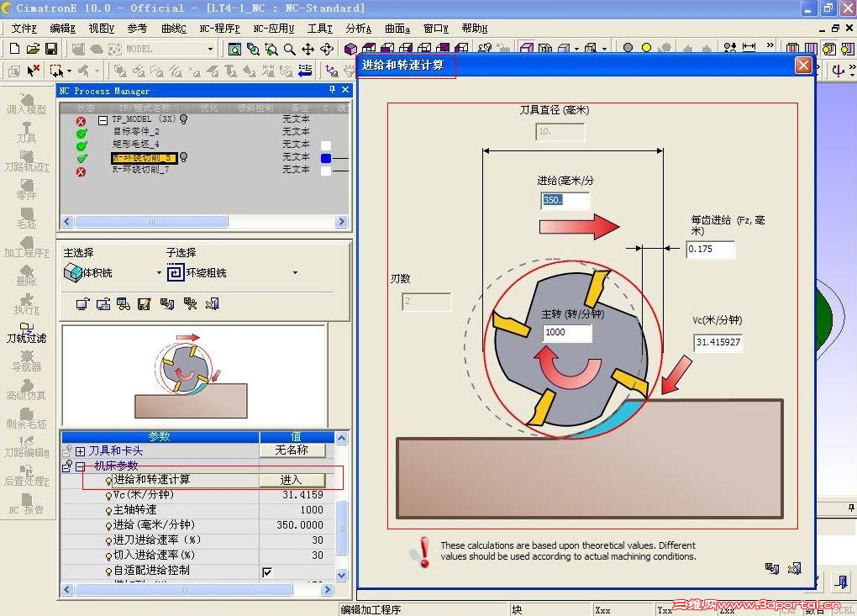
Task: Click the save and close icon in NC panel
Action: [167, 304]
